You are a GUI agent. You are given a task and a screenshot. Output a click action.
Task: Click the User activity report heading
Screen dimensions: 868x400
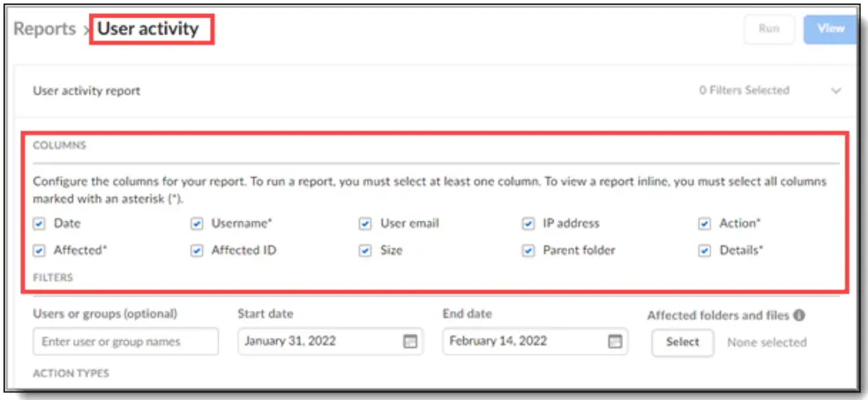point(86,91)
